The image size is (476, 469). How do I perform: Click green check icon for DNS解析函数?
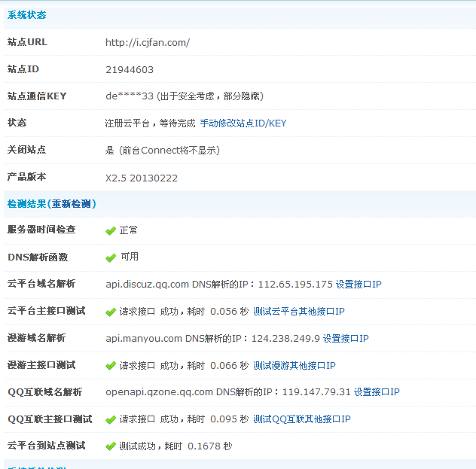click(111, 258)
